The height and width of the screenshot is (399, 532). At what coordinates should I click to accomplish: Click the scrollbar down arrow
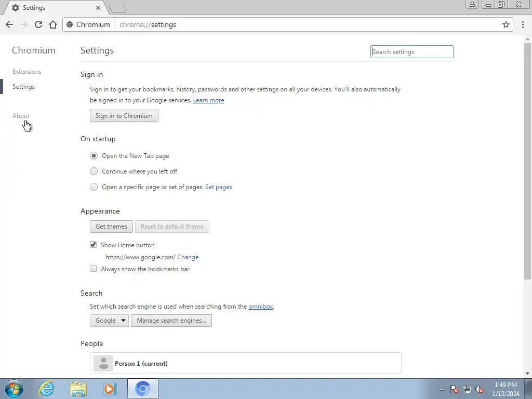point(527,374)
